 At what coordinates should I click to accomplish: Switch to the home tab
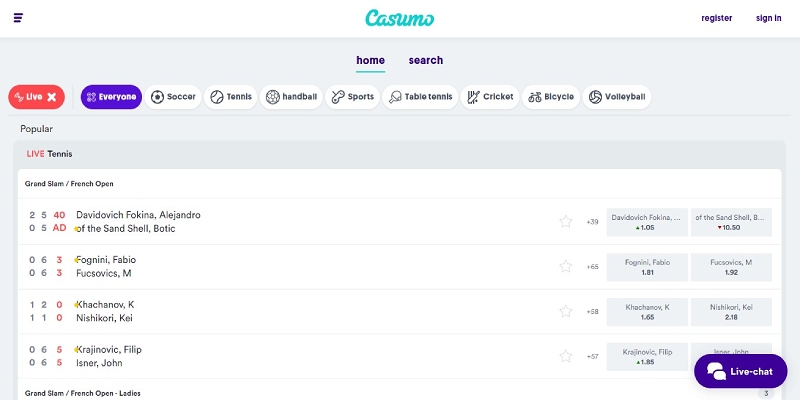click(370, 60)
